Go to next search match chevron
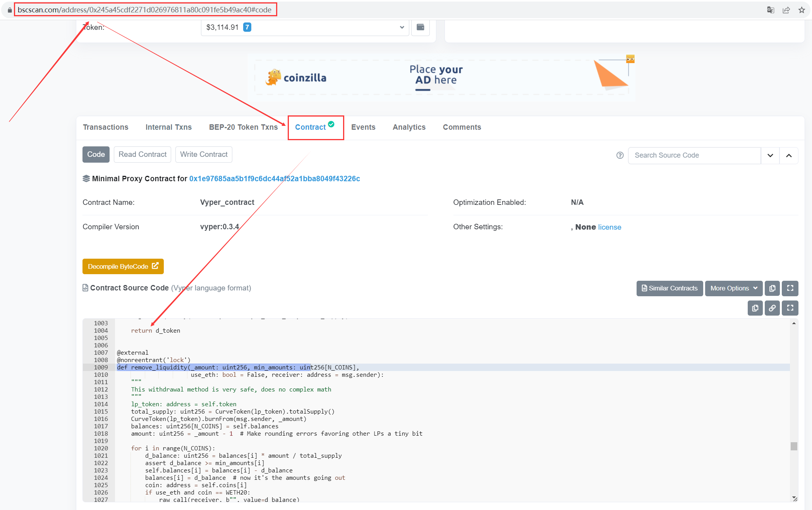This screenshot has height=510, width=812. 770,155
